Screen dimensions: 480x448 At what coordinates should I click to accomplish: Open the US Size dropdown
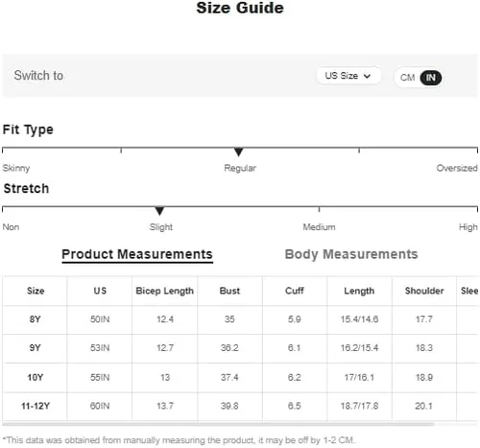pyautogui.click(x=348, y=76)
